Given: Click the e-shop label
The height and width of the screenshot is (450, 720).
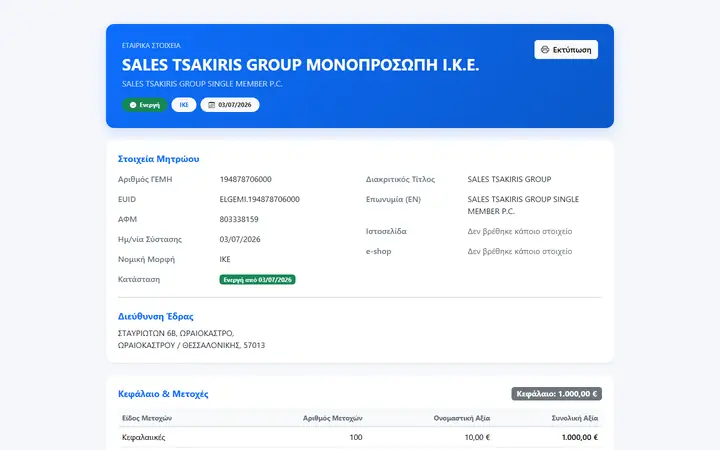Looking at the screenshot, I should pyautogui.click(x=378, y=251).
